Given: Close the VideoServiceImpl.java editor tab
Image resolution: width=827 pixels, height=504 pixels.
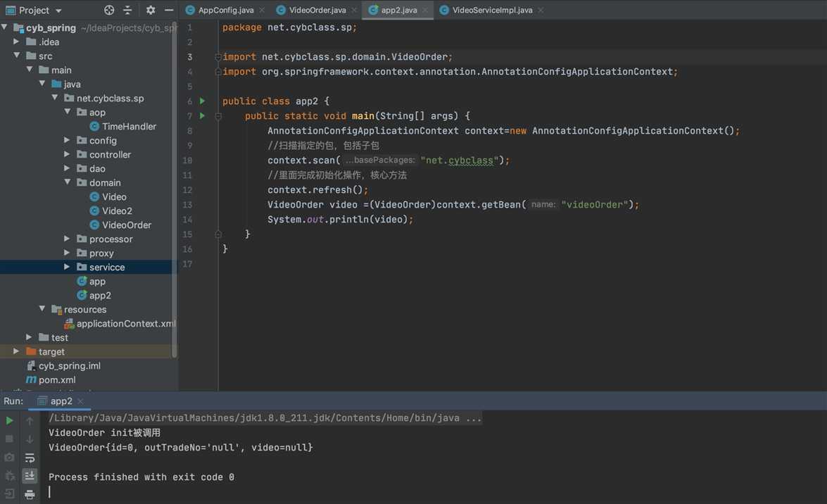Looking at the screenshot, I should [541, 10].
